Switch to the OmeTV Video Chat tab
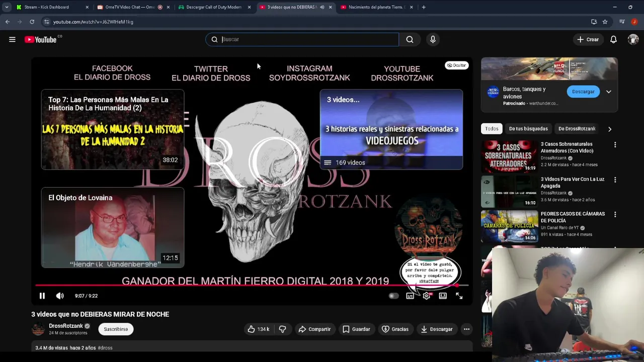 (x=133, y=7)
